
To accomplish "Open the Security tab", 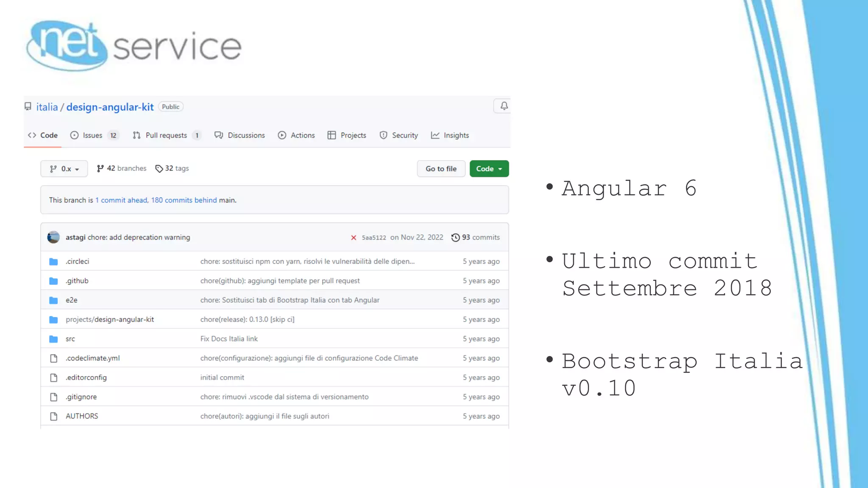I will tap(398, 135).
